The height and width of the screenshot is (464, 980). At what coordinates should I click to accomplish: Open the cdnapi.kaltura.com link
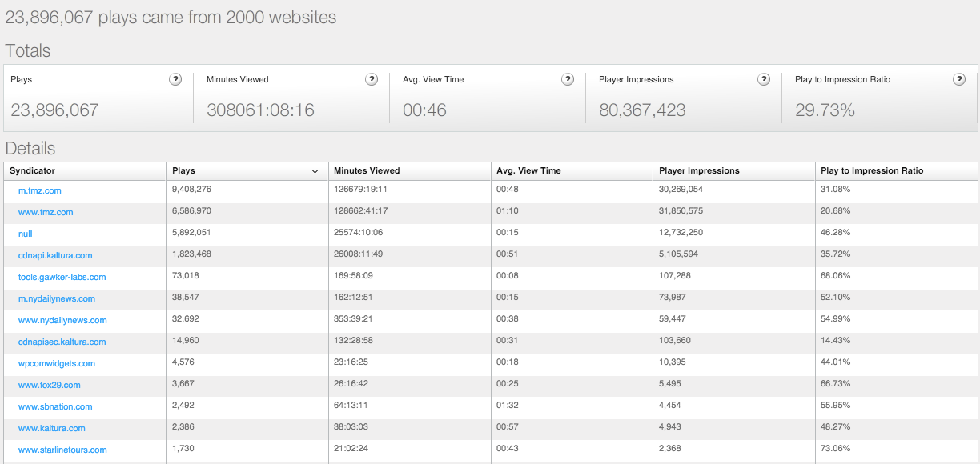[55, 255]
